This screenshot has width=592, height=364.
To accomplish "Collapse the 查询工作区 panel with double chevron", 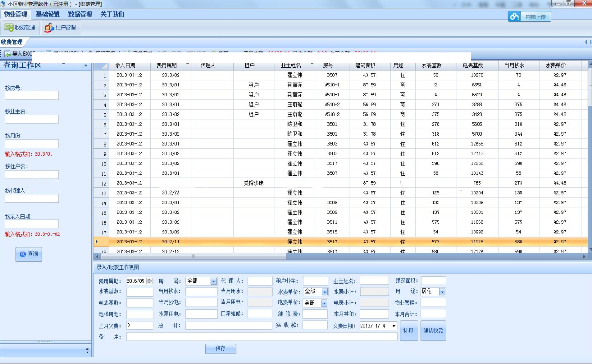I will point(86,66).
